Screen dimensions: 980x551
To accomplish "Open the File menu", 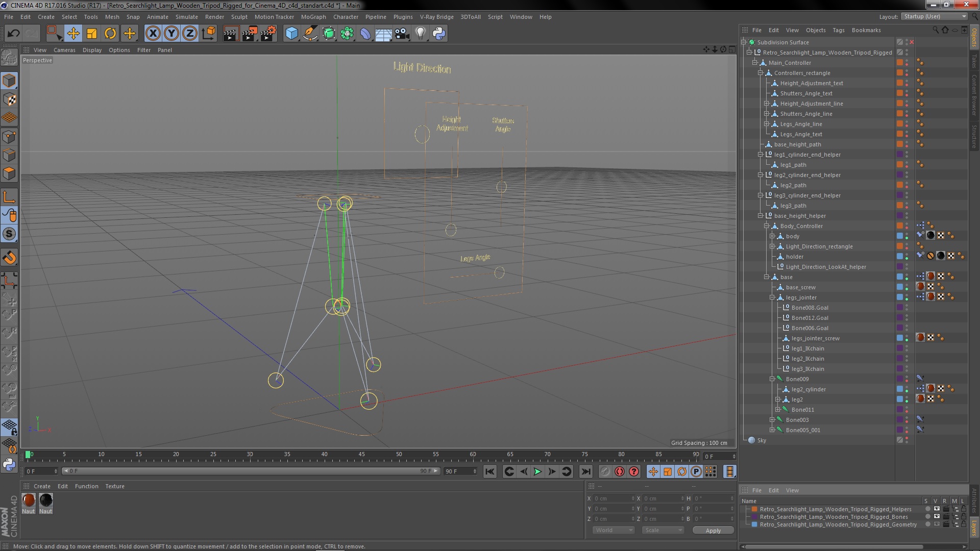I will [9, 17].
